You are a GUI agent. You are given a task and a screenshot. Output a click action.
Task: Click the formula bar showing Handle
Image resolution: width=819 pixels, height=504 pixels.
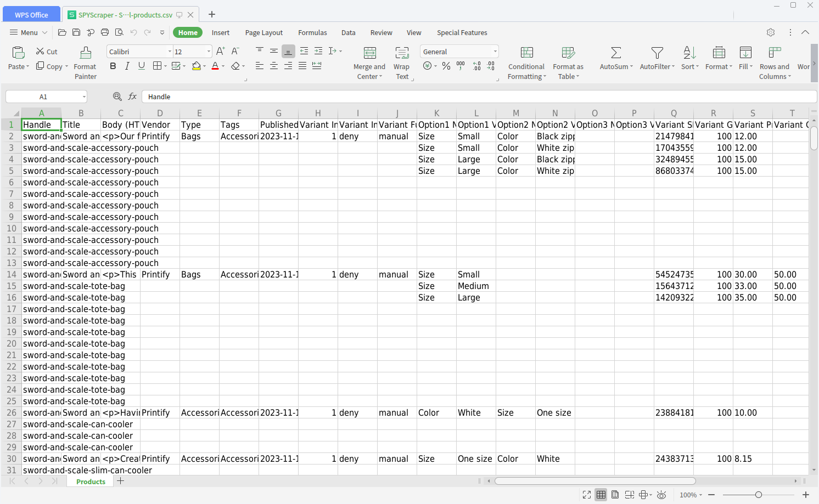click(x=478, y=97)
